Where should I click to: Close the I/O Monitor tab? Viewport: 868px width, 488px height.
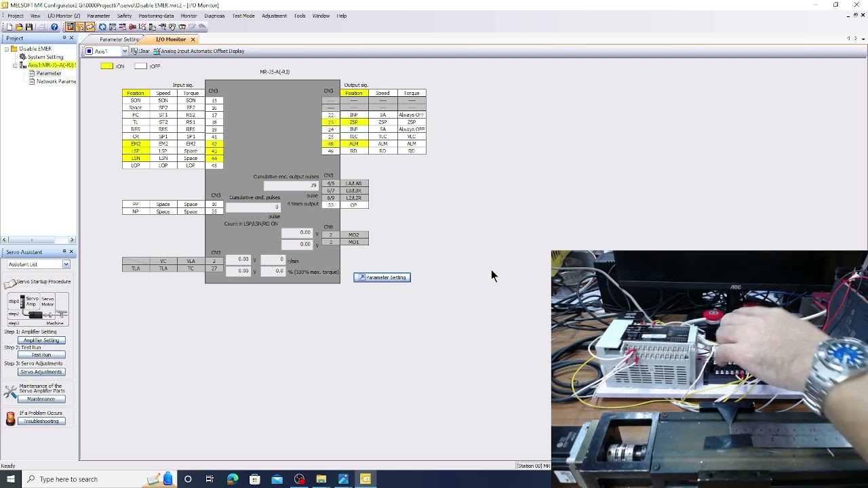pyautogui.click(x=193, y=39)
